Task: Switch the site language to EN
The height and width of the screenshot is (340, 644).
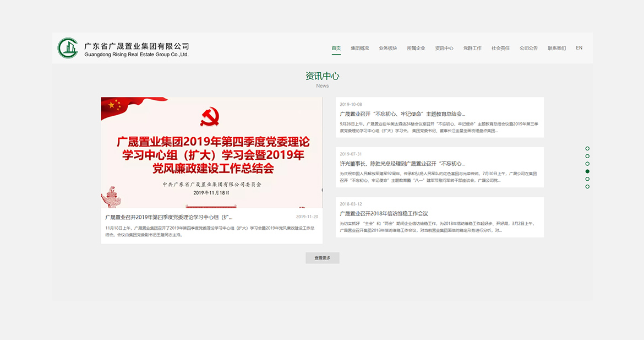Action: point(579,48)
